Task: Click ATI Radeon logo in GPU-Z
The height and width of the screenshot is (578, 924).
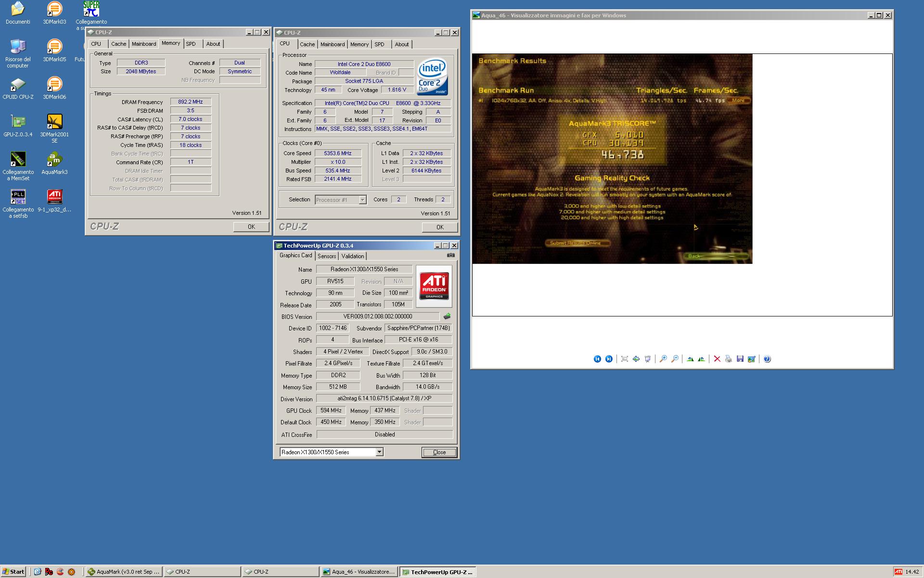Action: (x=434, y=286)
